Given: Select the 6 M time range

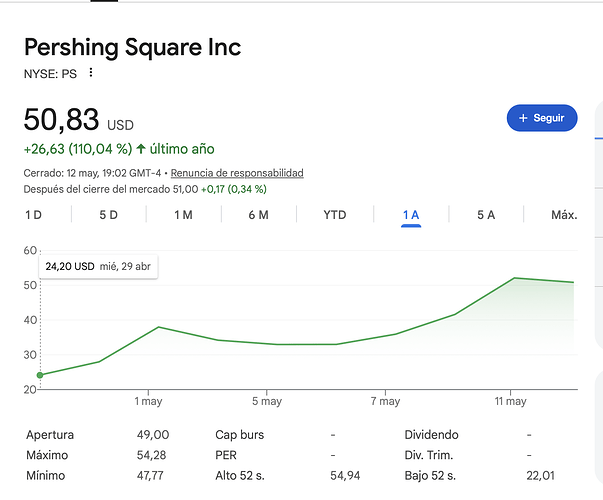Looking at the screenshot, I should pos(258,215).
